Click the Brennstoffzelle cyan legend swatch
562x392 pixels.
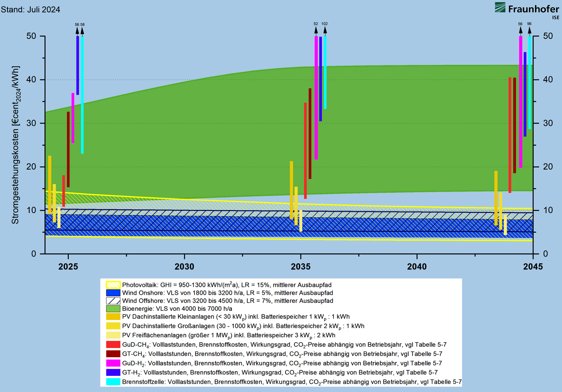tap(113, 382)
